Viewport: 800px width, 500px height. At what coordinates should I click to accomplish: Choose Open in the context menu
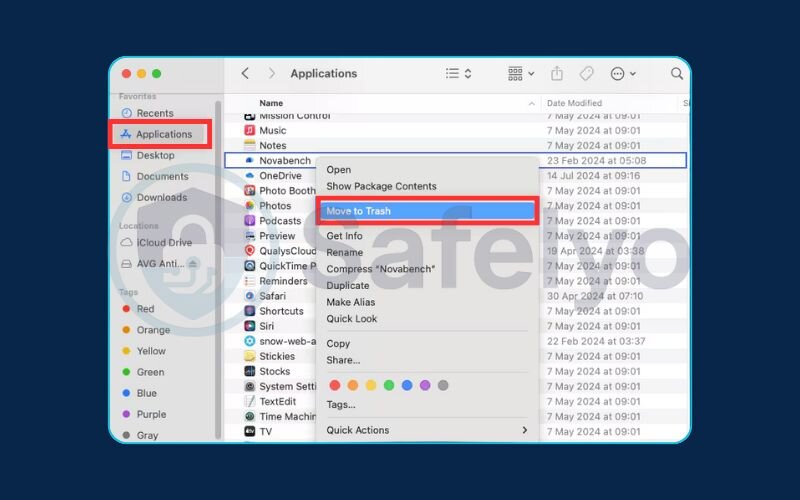tap(338, 169)
